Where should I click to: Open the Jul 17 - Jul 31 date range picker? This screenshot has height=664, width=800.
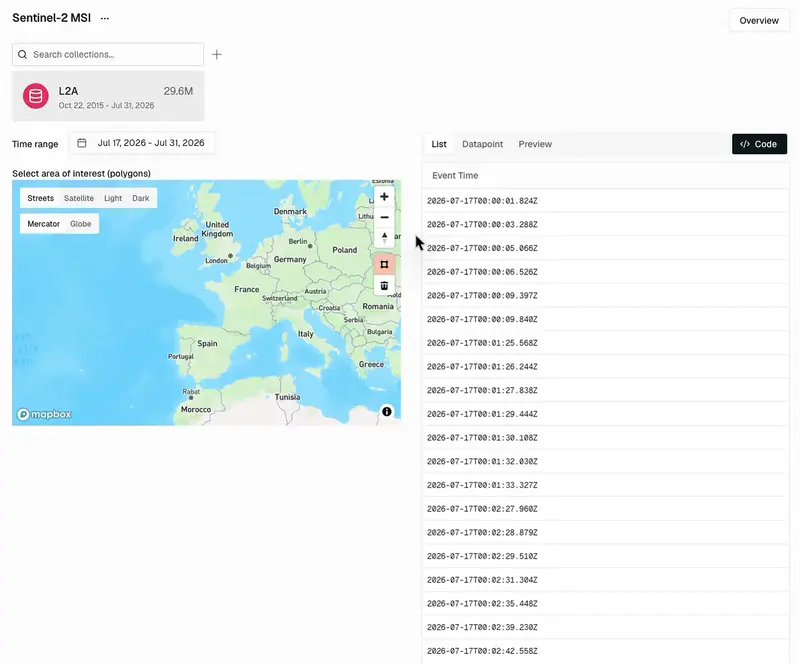(x=142, y=143)
